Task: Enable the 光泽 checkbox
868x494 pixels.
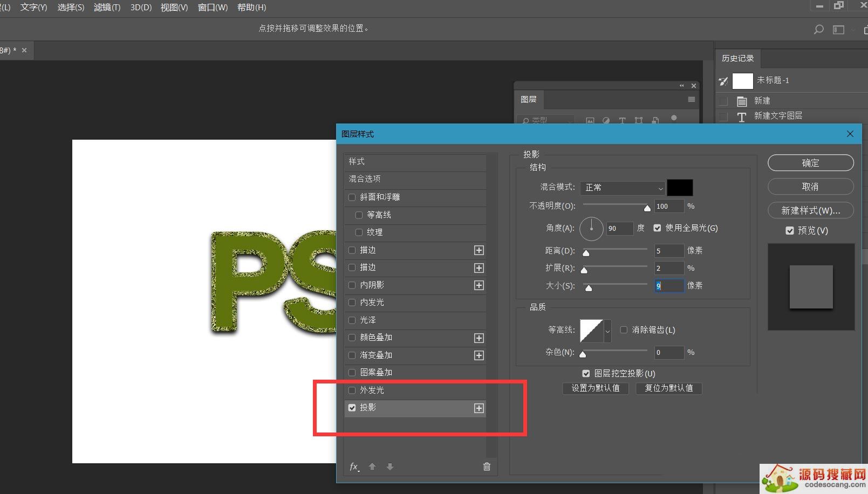Action: click(352, 320)
